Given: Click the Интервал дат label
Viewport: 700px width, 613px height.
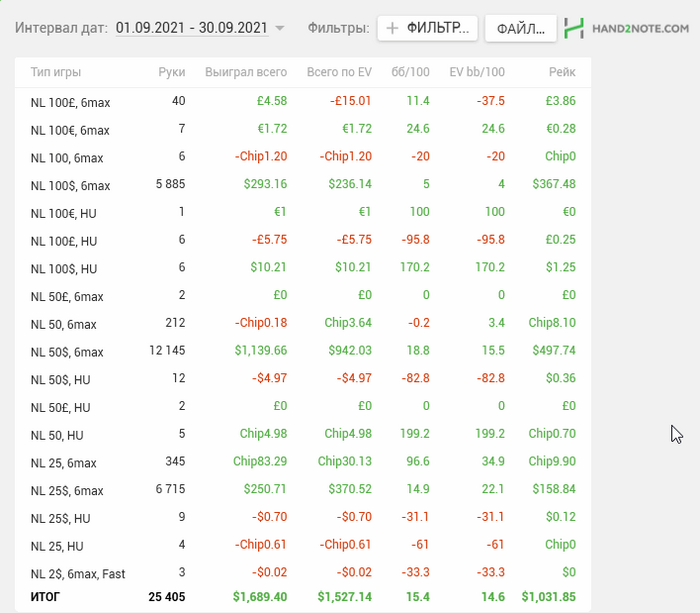Looking at the screenshot, I should (x=61, y=28).
